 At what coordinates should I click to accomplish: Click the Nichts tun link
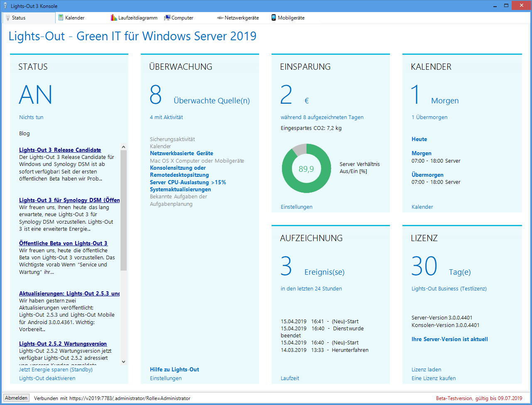(x=31, y=117)
